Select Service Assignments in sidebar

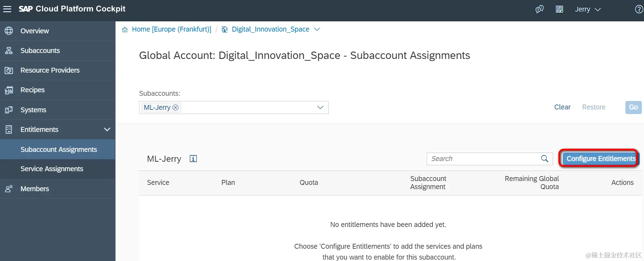click(52, 169)
